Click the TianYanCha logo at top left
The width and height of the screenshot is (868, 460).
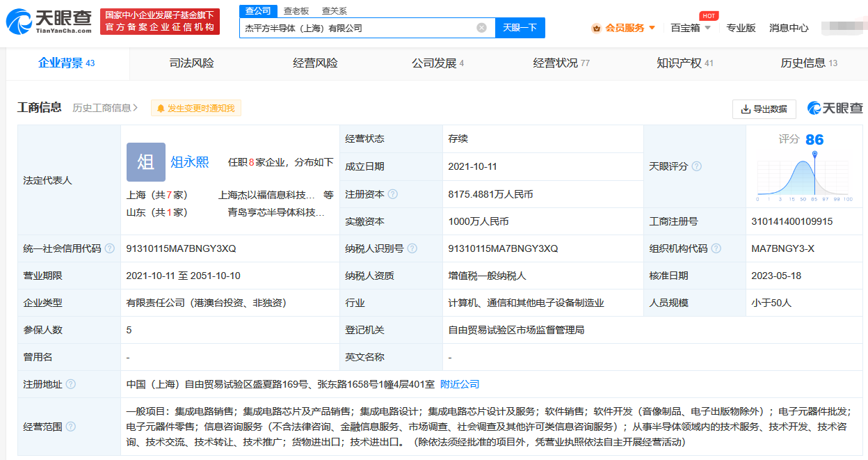click(49, 22)
